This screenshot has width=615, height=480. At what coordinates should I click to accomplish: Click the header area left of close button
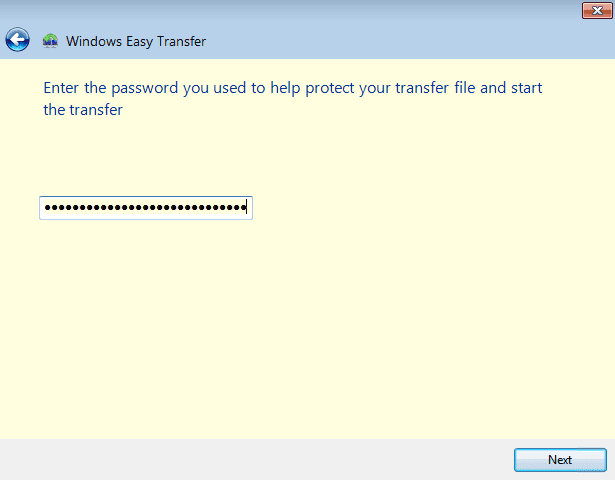tap(392, 41)
